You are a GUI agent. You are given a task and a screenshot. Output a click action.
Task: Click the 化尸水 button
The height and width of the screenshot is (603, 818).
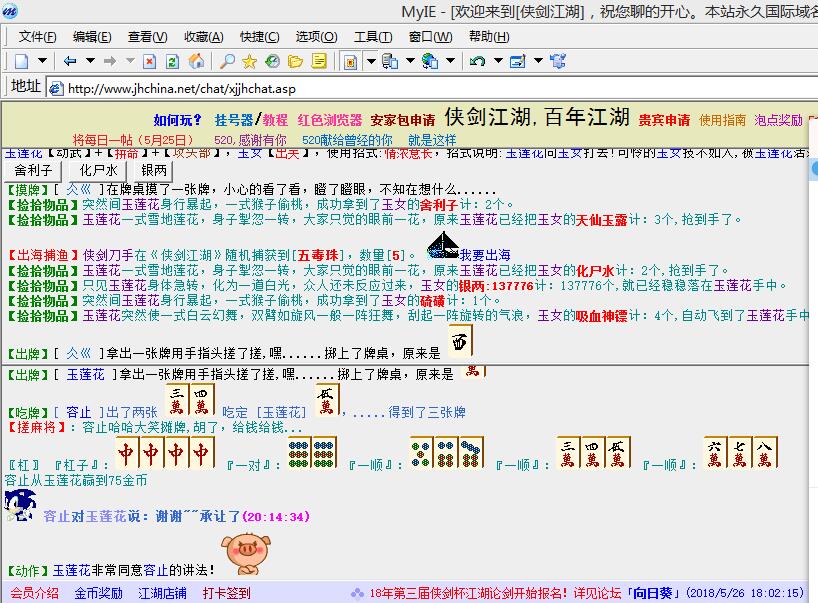98,171
